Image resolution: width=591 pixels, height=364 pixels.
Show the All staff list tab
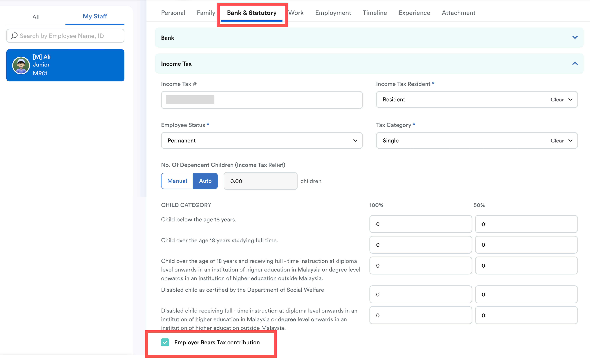[36, 17]
